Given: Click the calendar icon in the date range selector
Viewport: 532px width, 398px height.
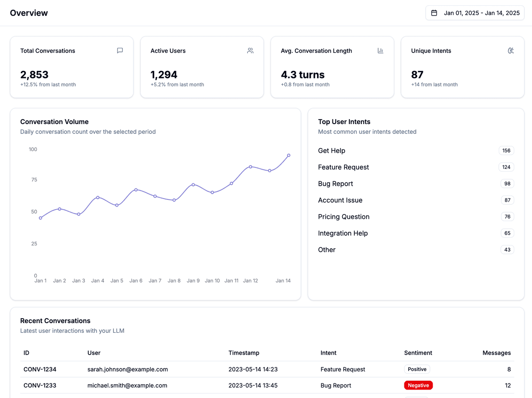Looking at the screenshot, I should point(433,12).
